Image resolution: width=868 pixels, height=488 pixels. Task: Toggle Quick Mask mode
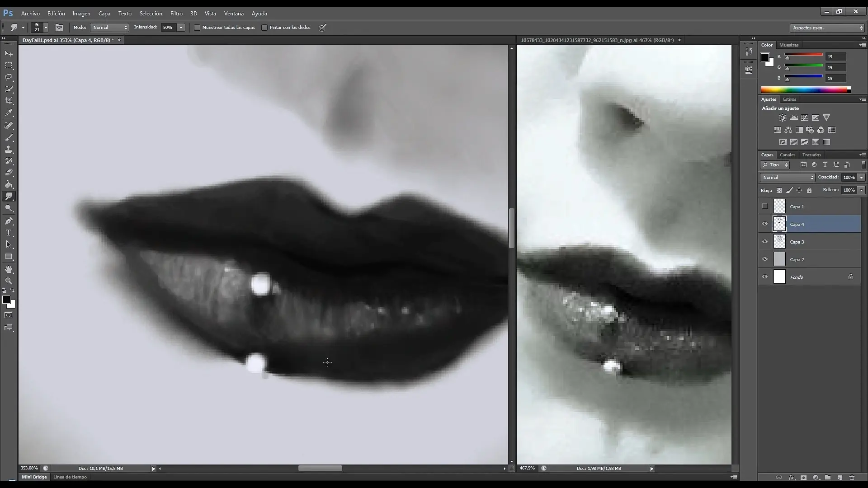pos(9,315)
